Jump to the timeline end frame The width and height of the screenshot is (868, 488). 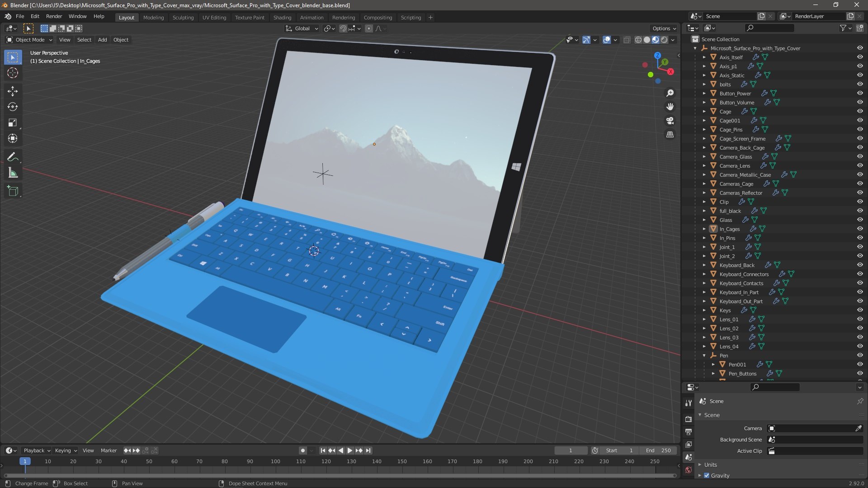(368, 450)
